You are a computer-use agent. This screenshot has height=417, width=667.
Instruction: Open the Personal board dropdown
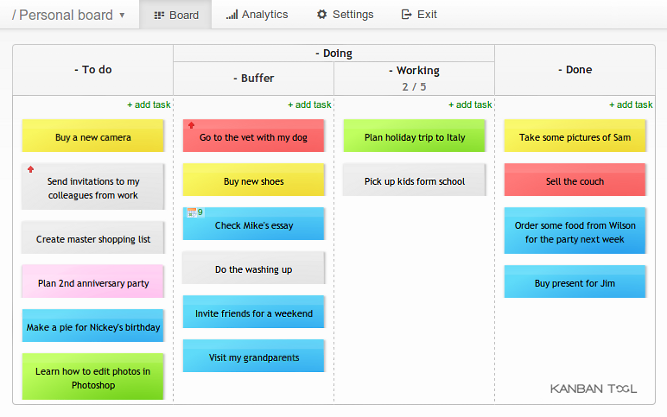122,16
